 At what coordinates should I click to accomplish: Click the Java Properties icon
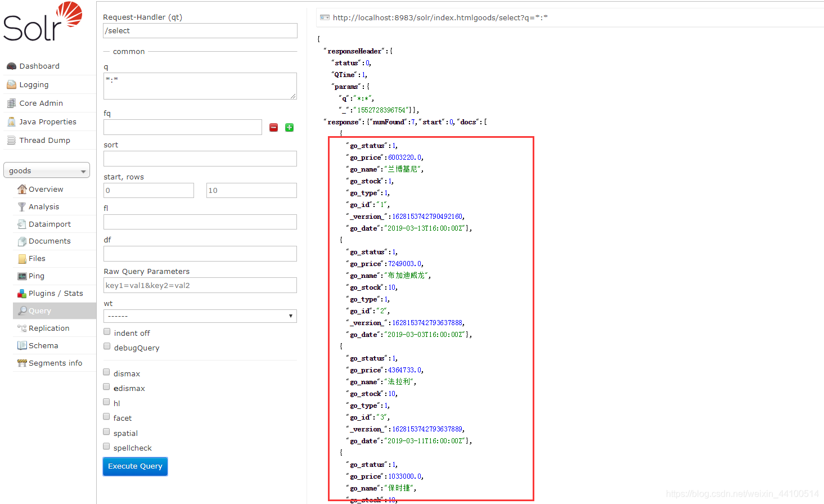click(11, 122)
